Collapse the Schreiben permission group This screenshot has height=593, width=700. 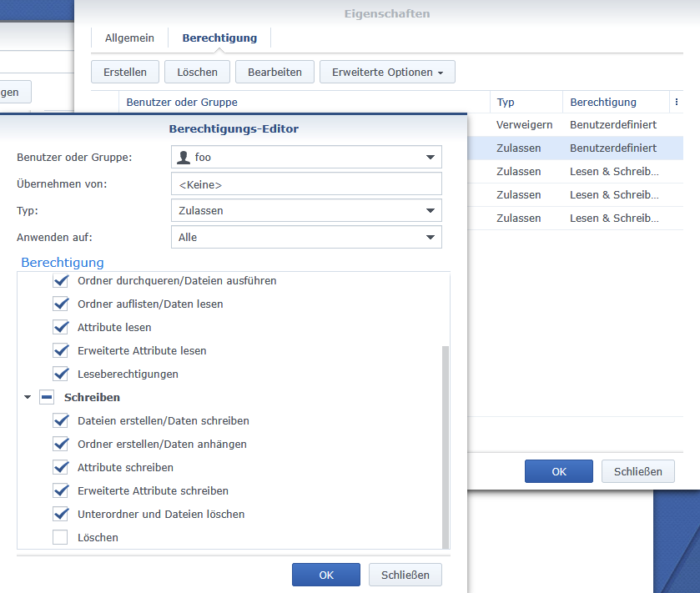point(28,398)
